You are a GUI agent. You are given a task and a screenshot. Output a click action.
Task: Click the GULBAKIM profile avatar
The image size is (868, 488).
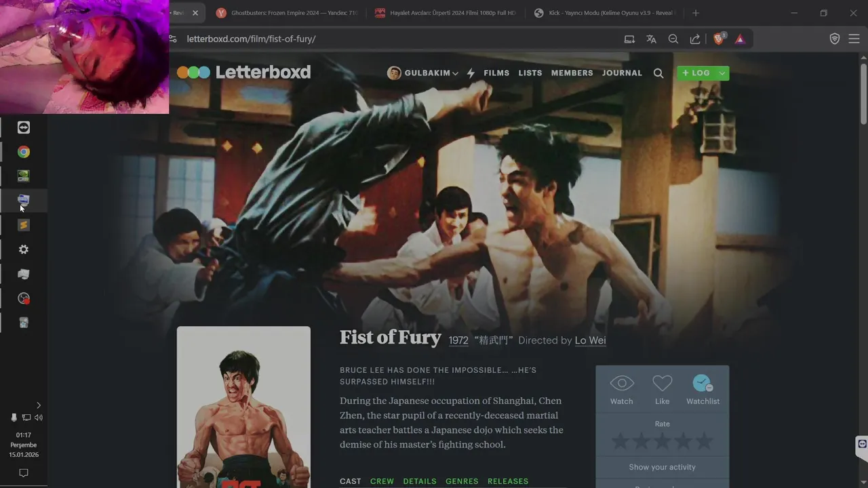point(394,73)
